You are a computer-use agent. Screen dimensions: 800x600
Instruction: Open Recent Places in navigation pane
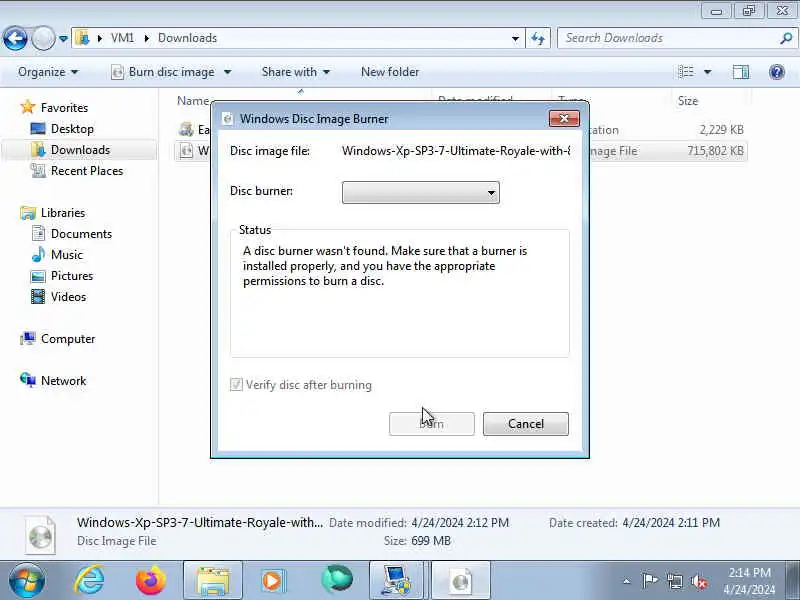click(x=87, y=170)
